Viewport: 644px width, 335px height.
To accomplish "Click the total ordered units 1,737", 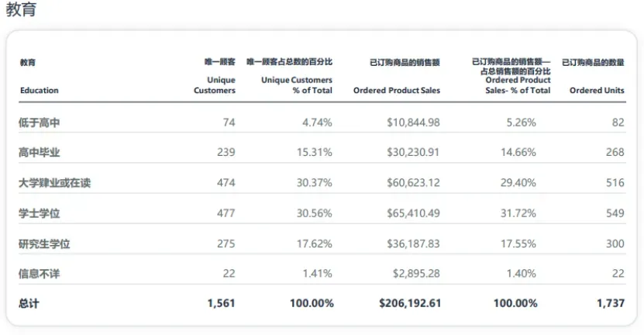I will click(611, 303).
